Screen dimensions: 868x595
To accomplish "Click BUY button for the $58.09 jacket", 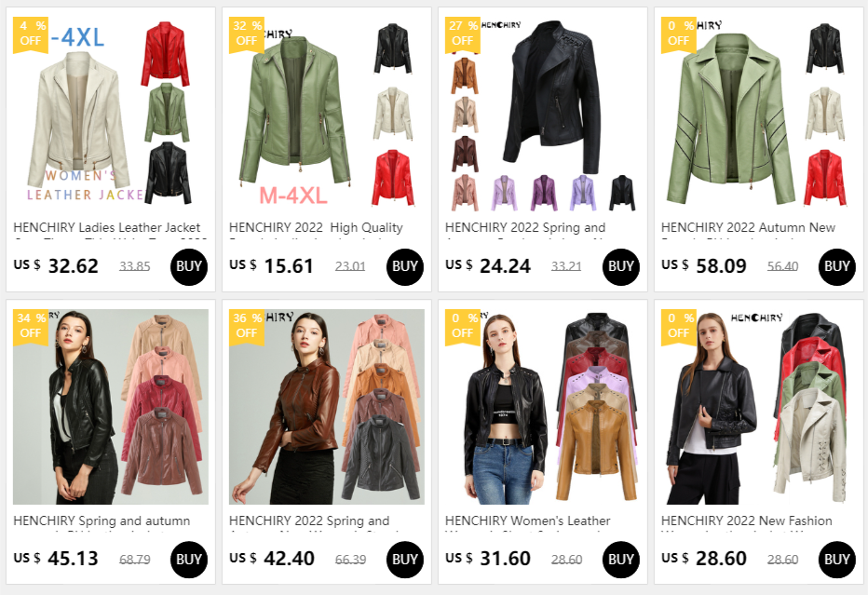I will tap(836, 267).
